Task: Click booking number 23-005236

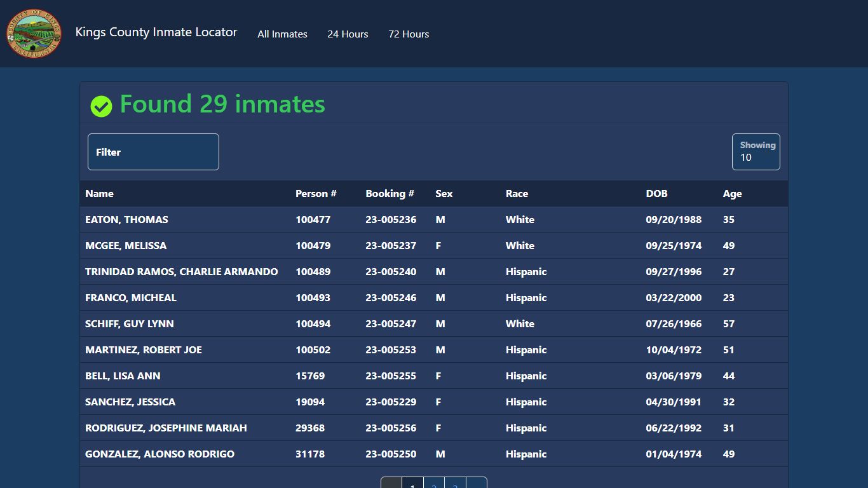Action: click(391, 220)
